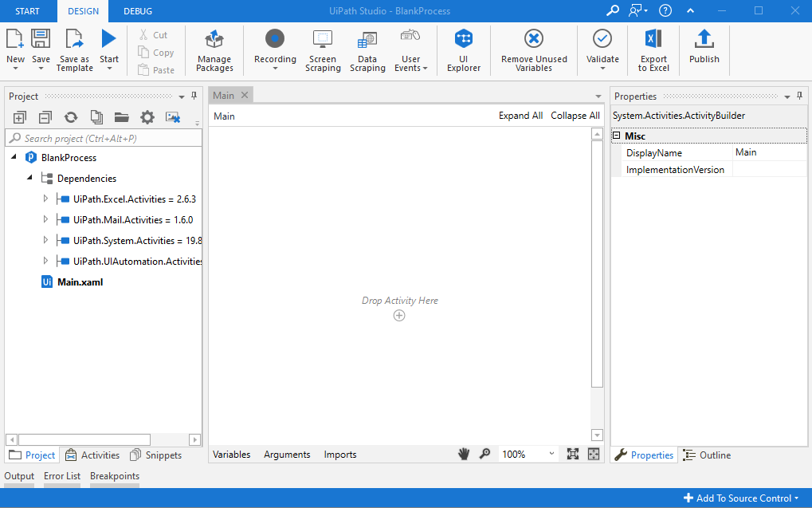Pin the Properties panel
This screenshot has height=508, width=812.
pyautogui.click(x=799, y=96)
